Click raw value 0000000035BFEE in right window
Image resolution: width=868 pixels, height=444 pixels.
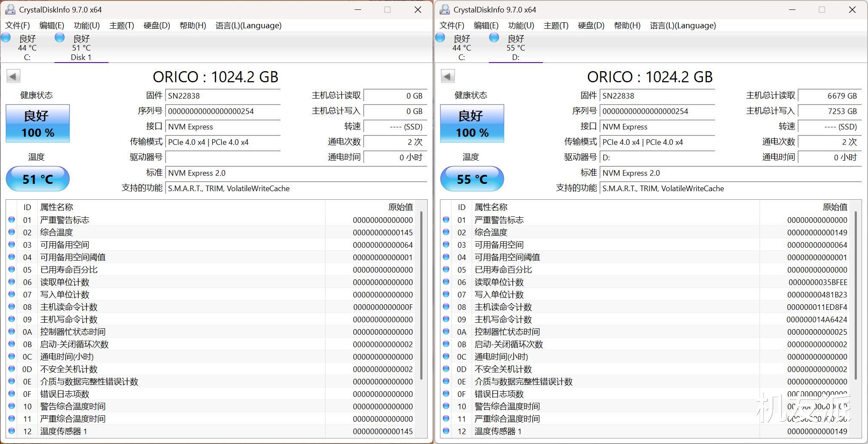point(818,282)
